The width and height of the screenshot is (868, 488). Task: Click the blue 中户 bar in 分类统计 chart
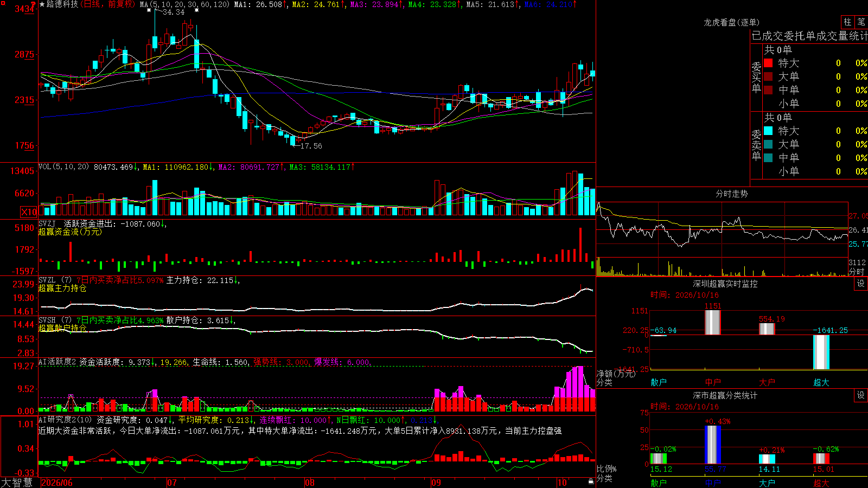(x=713, y=445)
